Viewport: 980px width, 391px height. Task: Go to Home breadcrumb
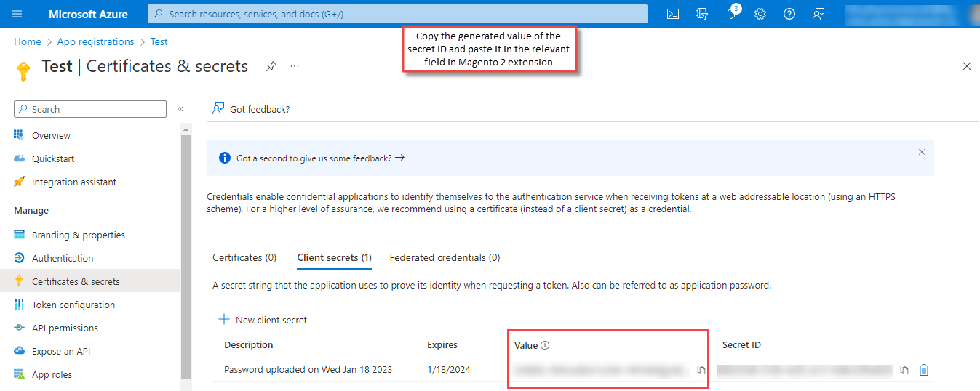pyautogui.click(x=28, y=41)
